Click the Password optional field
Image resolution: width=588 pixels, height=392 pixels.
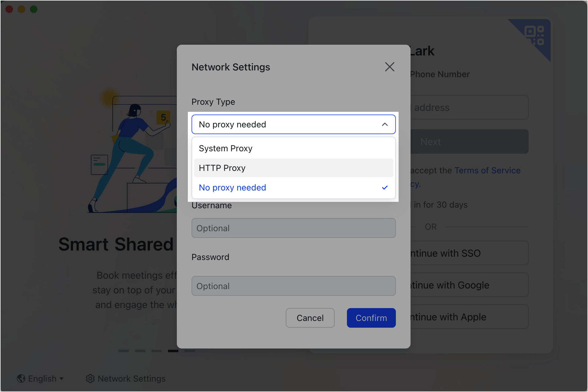[x=293, y=286]
